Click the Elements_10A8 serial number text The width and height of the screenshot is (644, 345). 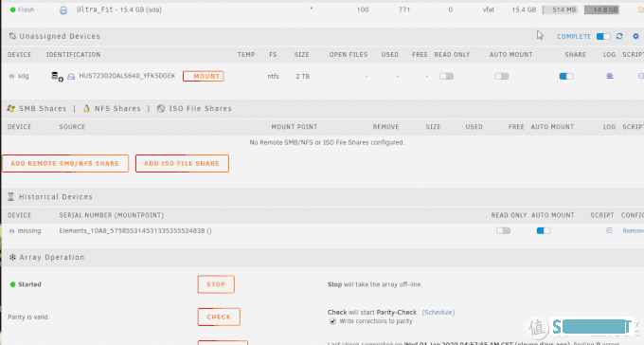coord(135,230)
